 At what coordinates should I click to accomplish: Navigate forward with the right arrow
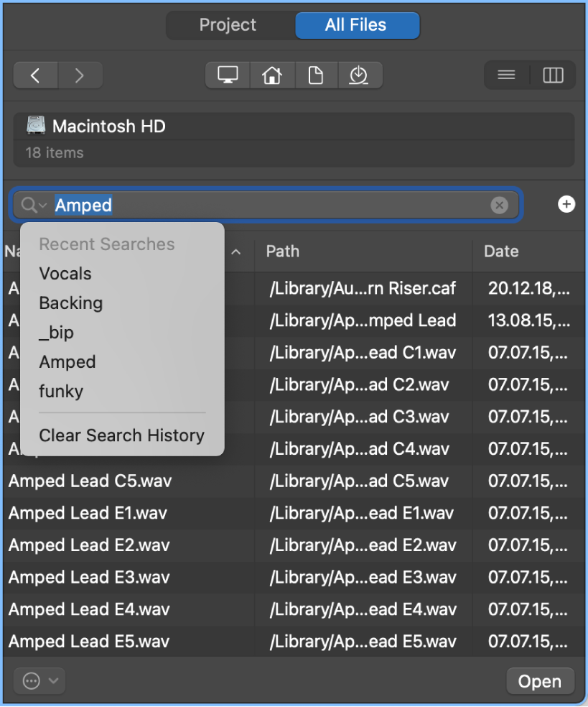[x=80, y=75]
